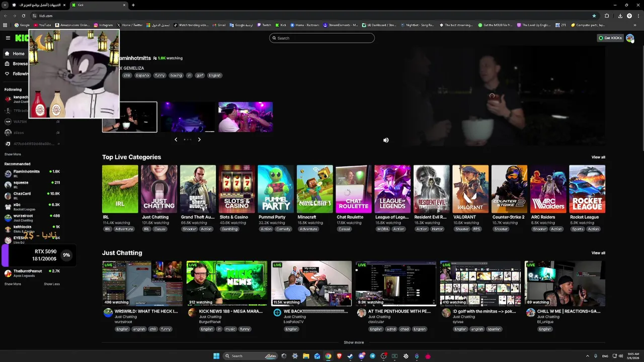Click into the Kick search field
The width and height of the screenshot is (644, 362).
tap(322, 38)
